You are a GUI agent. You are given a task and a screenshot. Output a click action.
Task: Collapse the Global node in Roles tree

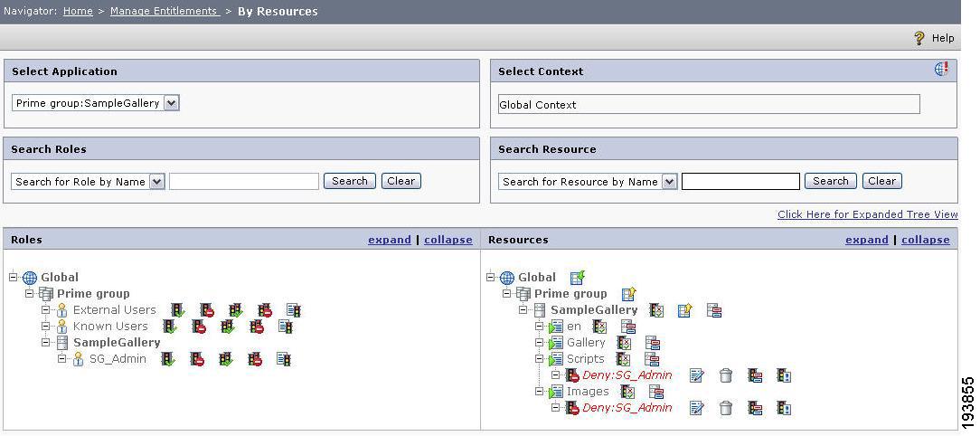[x=14, y=277]
